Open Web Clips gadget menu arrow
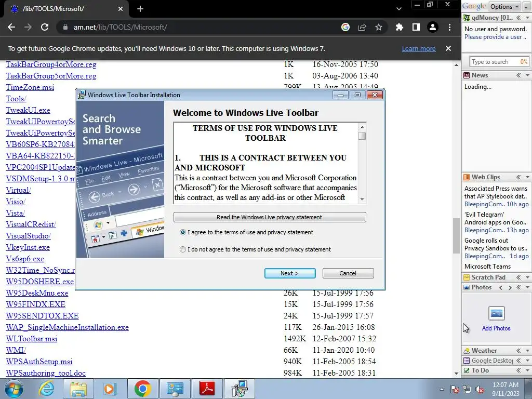The width and height of the screenshot is (532, 399). tap(528, 177)
